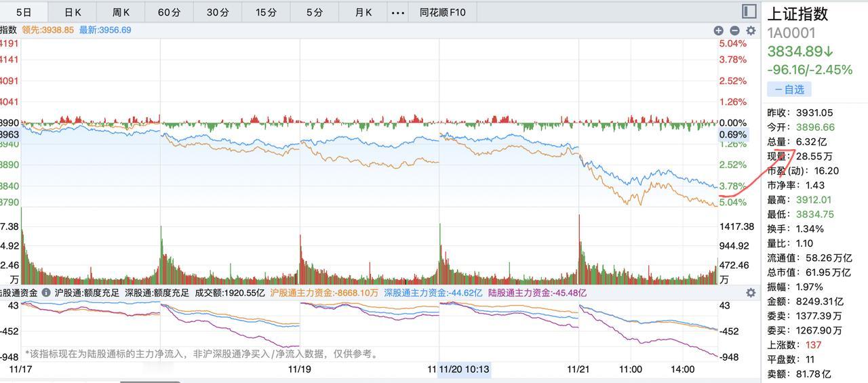Click the 陆股通主力资金 legend value
Viewport: 868px width, 383px height.
coord(537,293)
